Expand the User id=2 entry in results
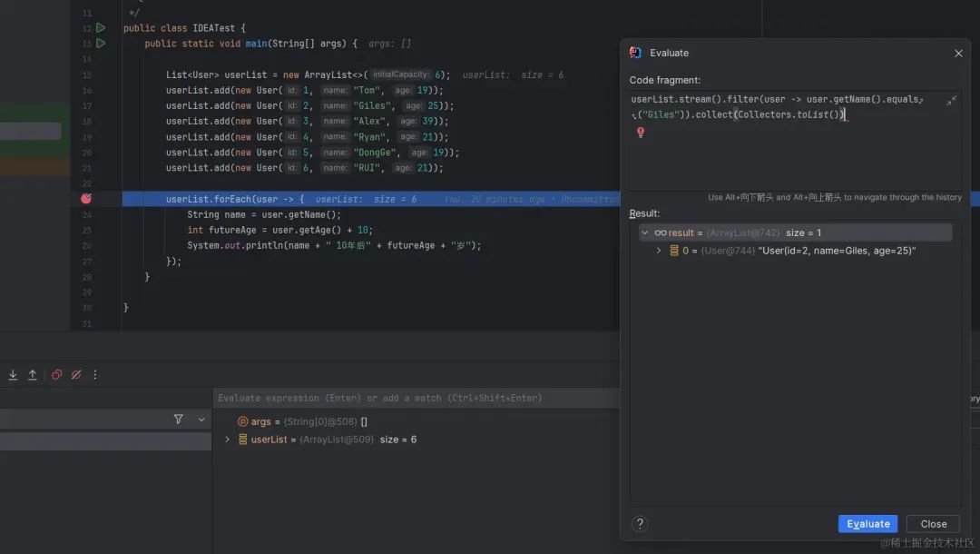The height and width of the screenshot is (554, 980). [x=659, y=250]
